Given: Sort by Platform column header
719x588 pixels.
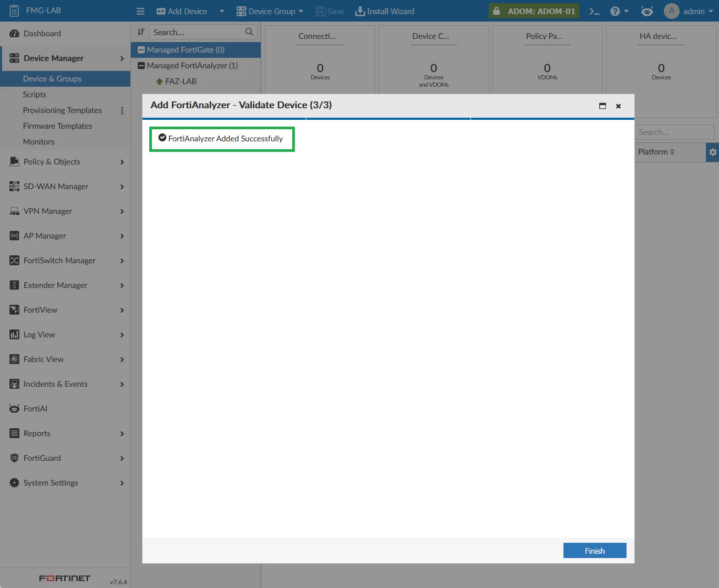Looking at the screenshot, I should click(x=656, y=152).
